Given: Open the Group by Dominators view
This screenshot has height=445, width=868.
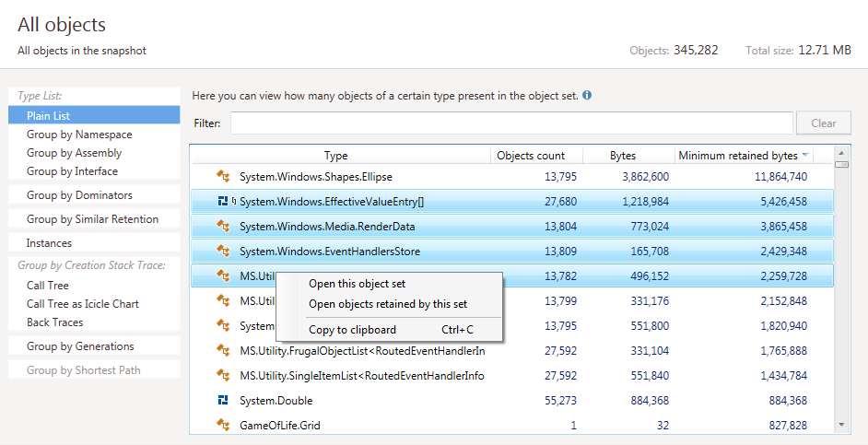Looking at the screenshot, I should click(x=79, y=195).
